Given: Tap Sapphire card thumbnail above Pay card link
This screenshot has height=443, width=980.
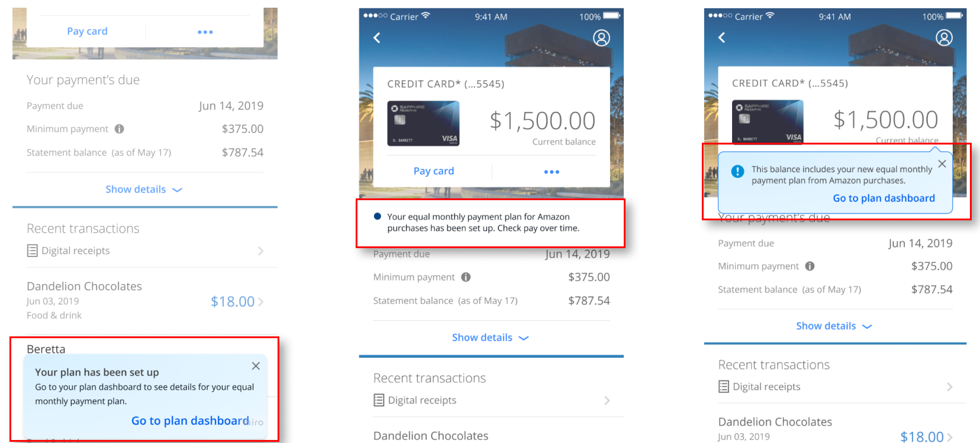Looking at the screenshot, I should (423, 124).
